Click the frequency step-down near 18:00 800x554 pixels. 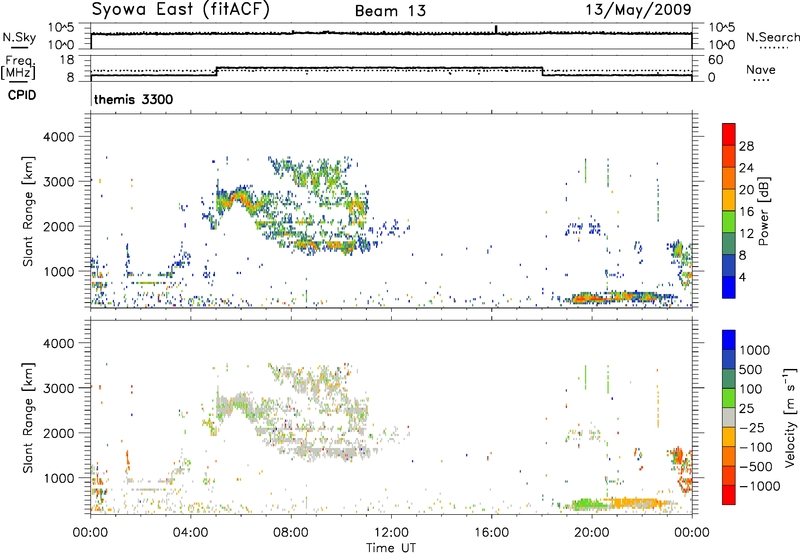(542, 71)
